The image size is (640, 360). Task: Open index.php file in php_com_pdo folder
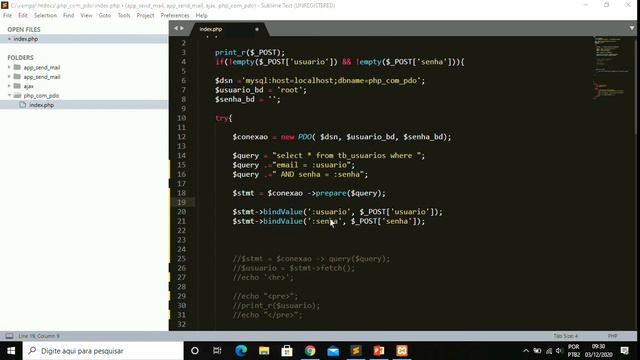point(84,105)
